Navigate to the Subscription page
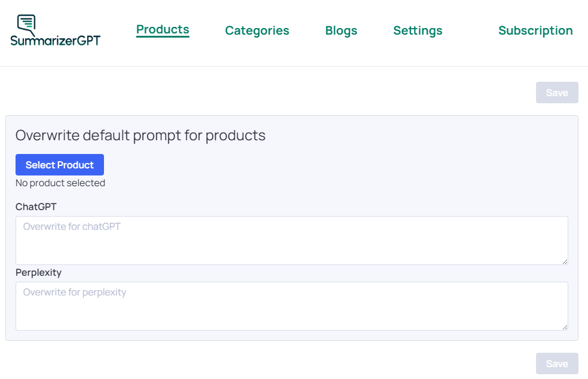This screenshot has width=588, height=379. pos(535,30)
